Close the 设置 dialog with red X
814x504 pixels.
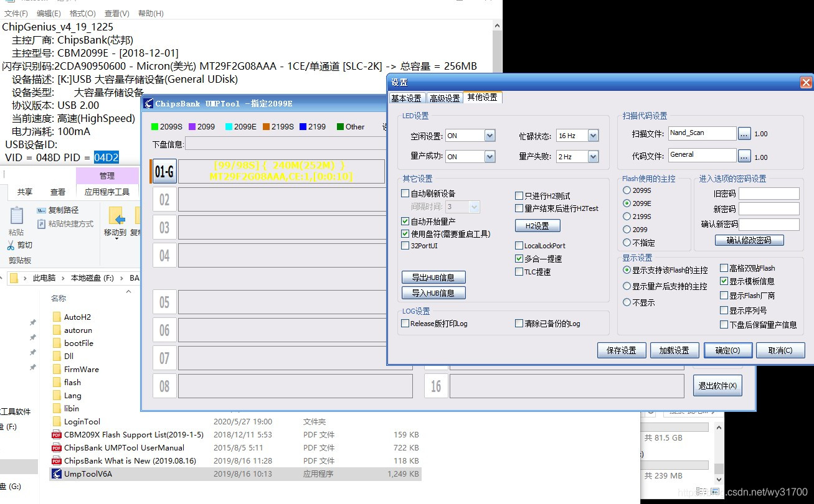point(805,82)
